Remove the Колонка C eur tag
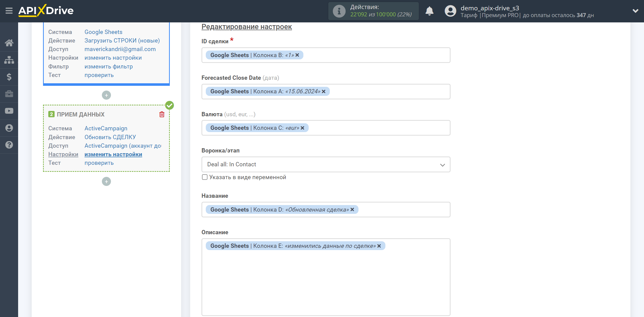644x317 pixels. click(x=303, y=128)
